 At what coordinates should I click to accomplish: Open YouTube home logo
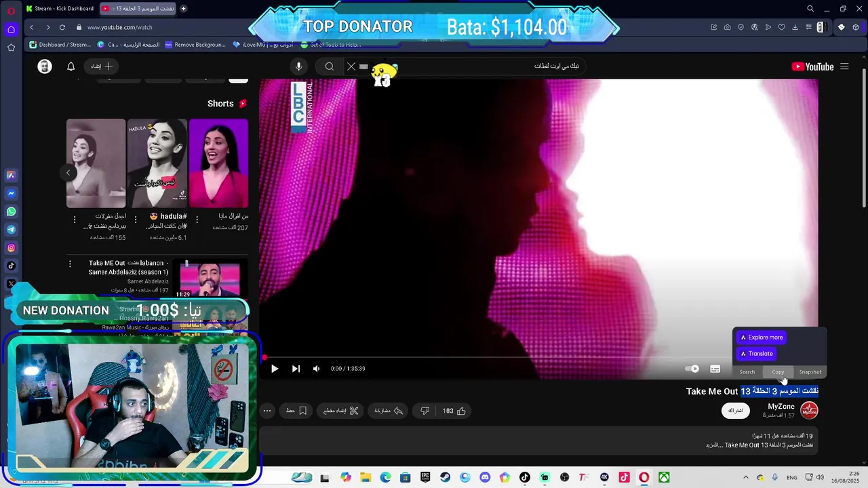812,66
